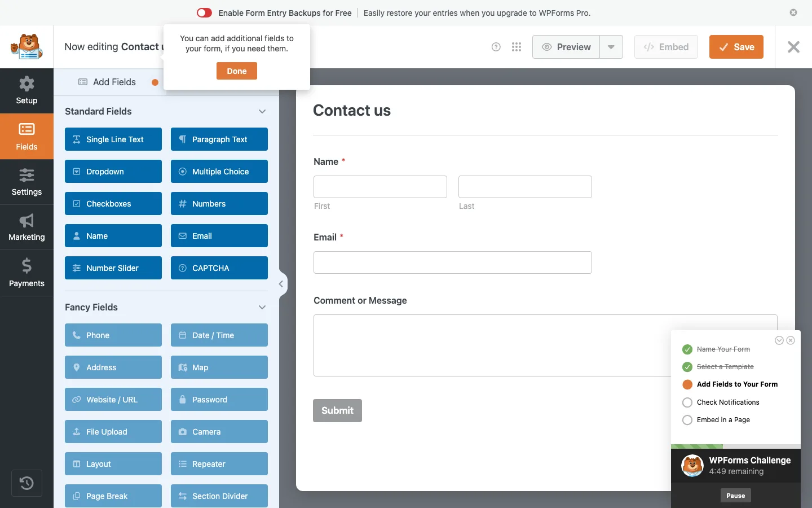Select Check Notifications challenge step
The image size is (812, 508).
[727, 402]
